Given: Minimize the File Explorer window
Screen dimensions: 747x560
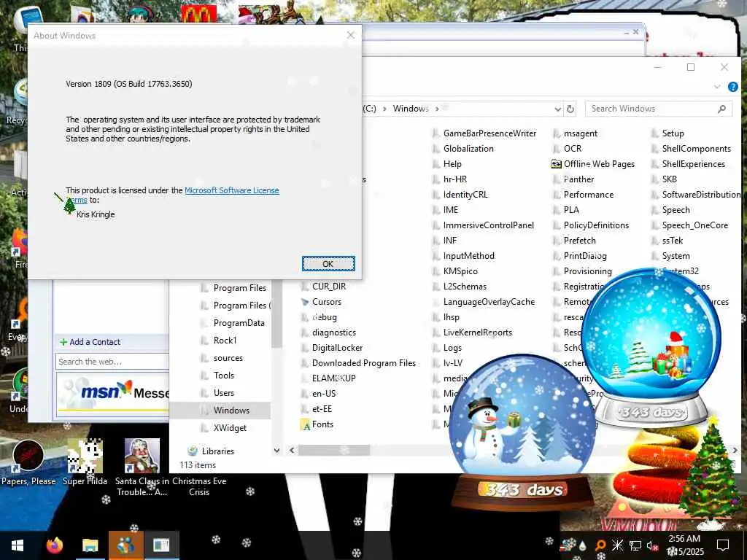Looking at the screenshot, I should pyautogui.click(x=658, y=67).
